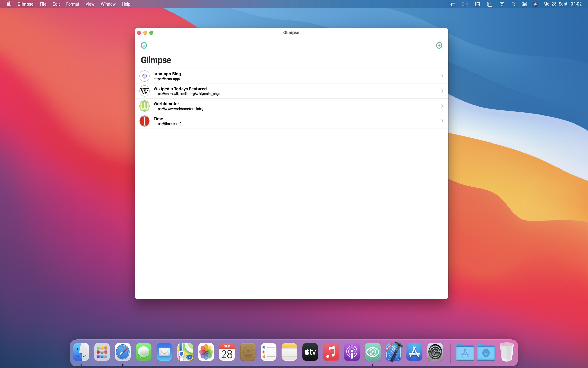Open Music from the Dock
This screenshot has width=588, height=368.
[x=331, y=352]
